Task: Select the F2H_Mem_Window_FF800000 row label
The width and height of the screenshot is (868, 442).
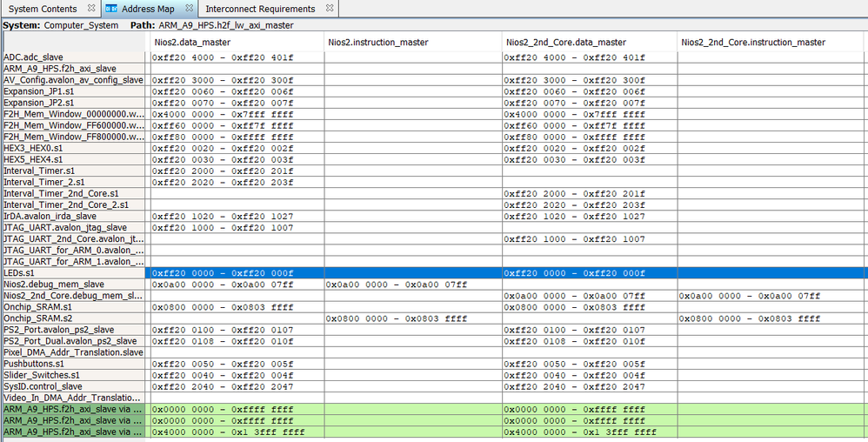Action: point(74,137)
